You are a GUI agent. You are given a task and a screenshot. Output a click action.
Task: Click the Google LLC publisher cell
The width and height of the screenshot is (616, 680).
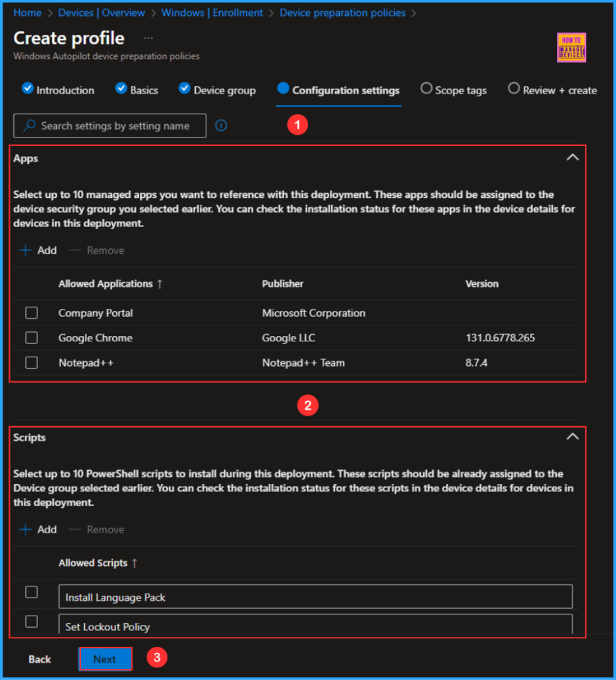288,338
